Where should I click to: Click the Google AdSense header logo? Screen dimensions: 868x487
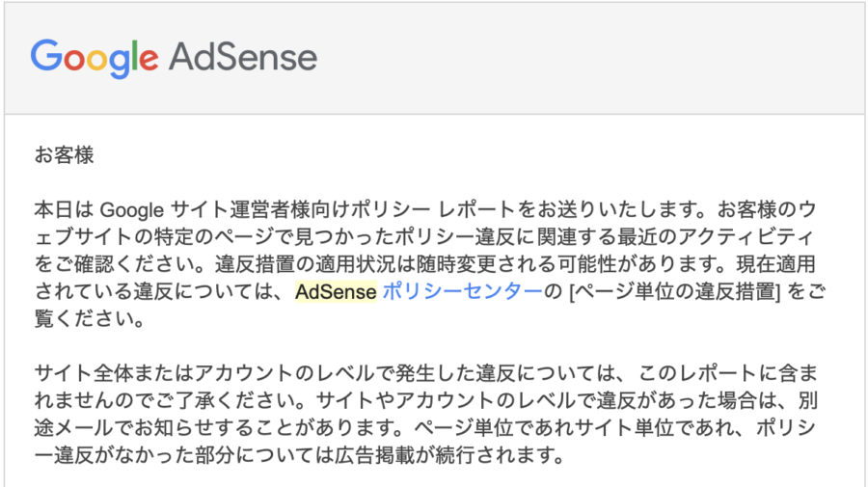[x=174, y=58]
